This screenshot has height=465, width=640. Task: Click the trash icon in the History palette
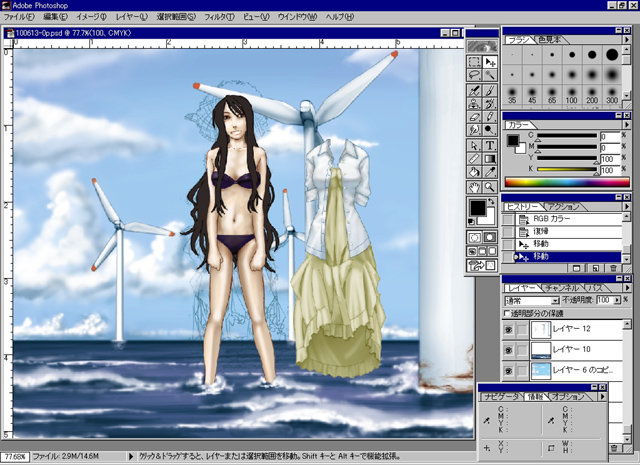(613, 268)
